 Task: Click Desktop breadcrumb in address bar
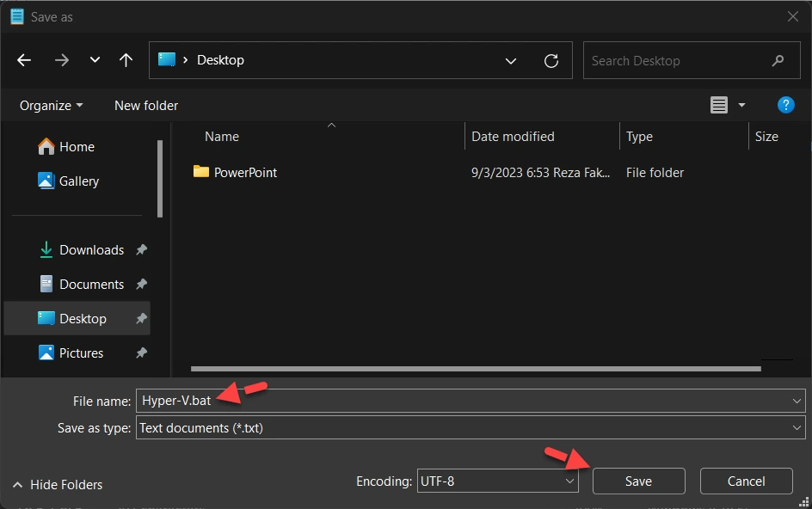(220, 60)
